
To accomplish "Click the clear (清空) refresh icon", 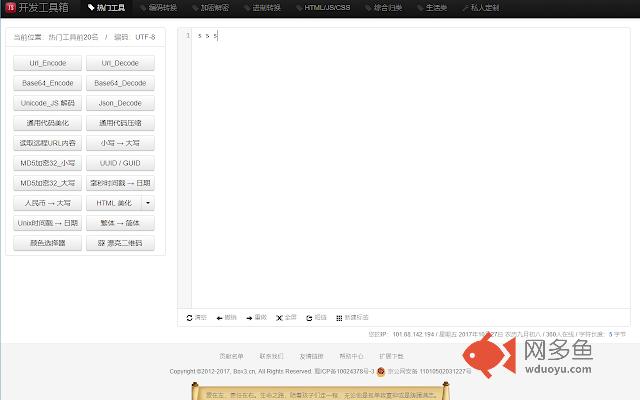I will click(190, 317).
